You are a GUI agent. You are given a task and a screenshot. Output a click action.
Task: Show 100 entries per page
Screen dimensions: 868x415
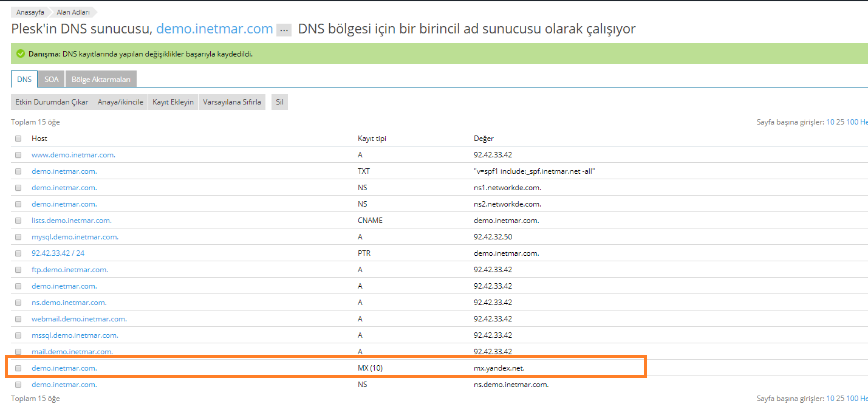pyautogui.click(x=853, y=122)
